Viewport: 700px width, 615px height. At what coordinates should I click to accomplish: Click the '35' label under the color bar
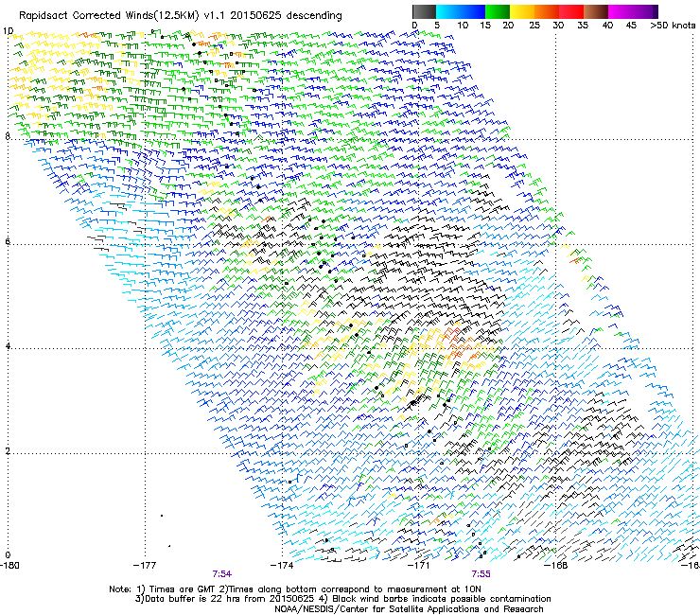click(x=583, y=26)
